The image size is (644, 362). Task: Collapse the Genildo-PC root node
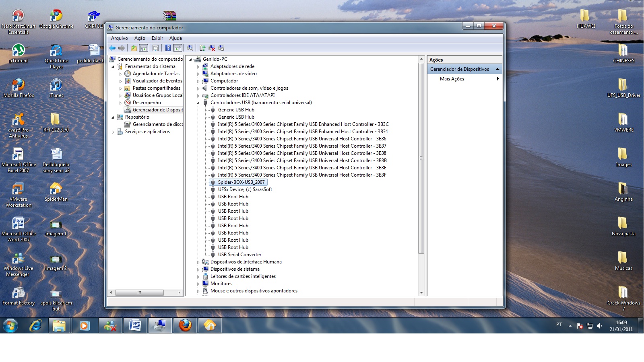click(190, 60)
